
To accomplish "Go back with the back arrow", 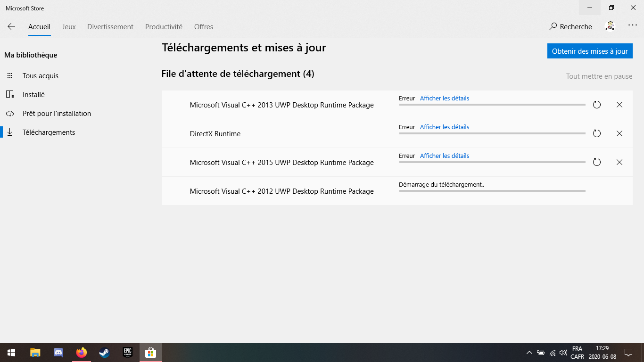I will (x=11, y=27).
